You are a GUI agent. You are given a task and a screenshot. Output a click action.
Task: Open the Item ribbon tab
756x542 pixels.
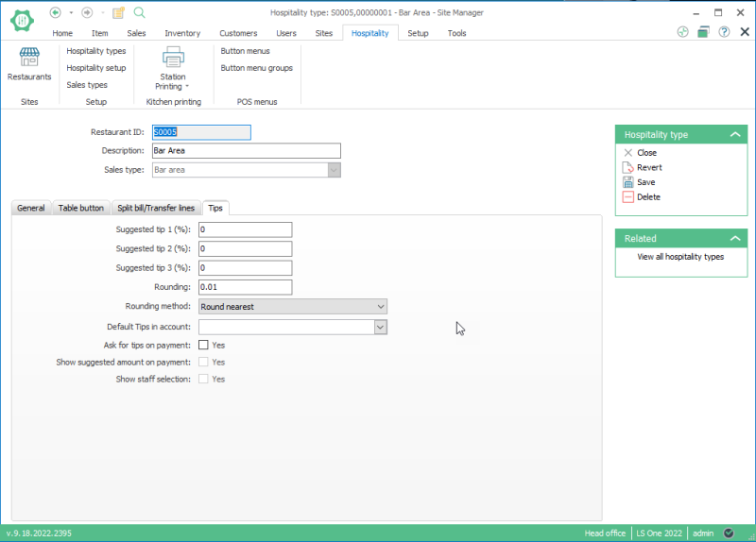coord(100,33)
